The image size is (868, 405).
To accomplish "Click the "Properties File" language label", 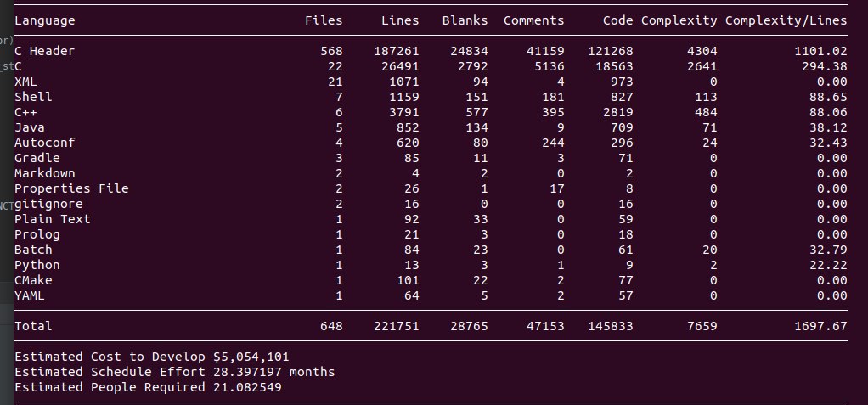I will pyautogui.click(x=71, y=188).
